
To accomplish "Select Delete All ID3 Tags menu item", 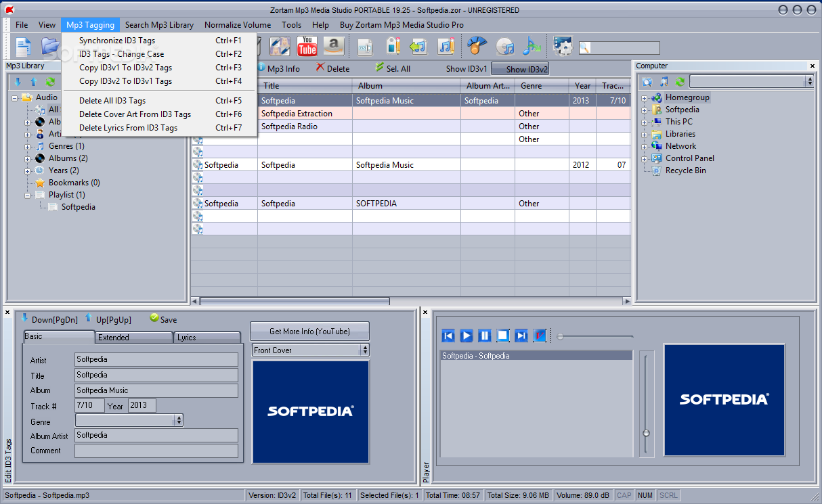I will [160, 101].
